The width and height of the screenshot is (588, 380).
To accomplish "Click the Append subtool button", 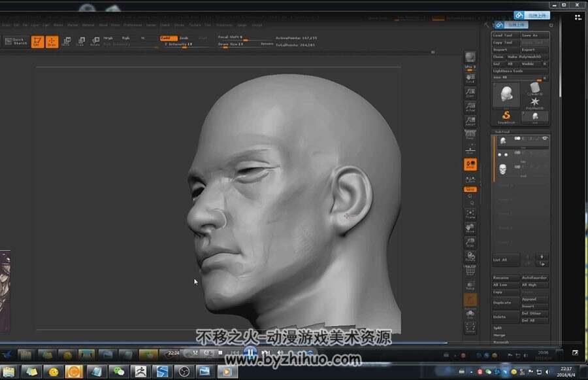I will (x=534, y=300).
